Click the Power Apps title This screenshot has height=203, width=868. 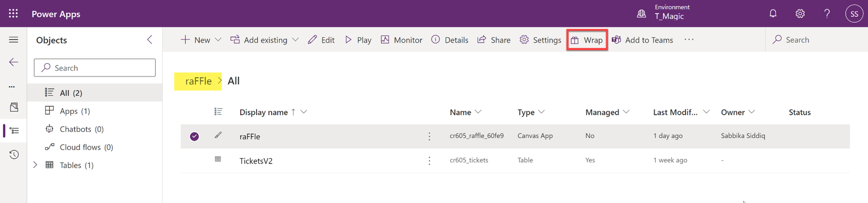(x=56, y=14)
